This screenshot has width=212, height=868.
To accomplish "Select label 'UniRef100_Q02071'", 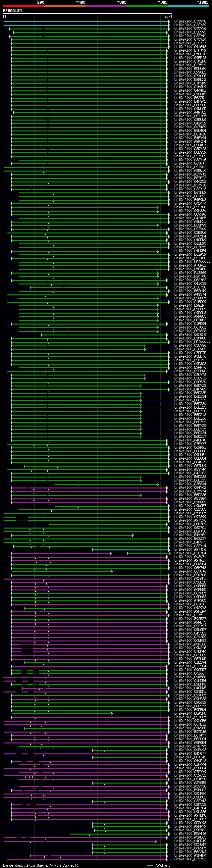I will pyautogui.click(x=190, y=557).
